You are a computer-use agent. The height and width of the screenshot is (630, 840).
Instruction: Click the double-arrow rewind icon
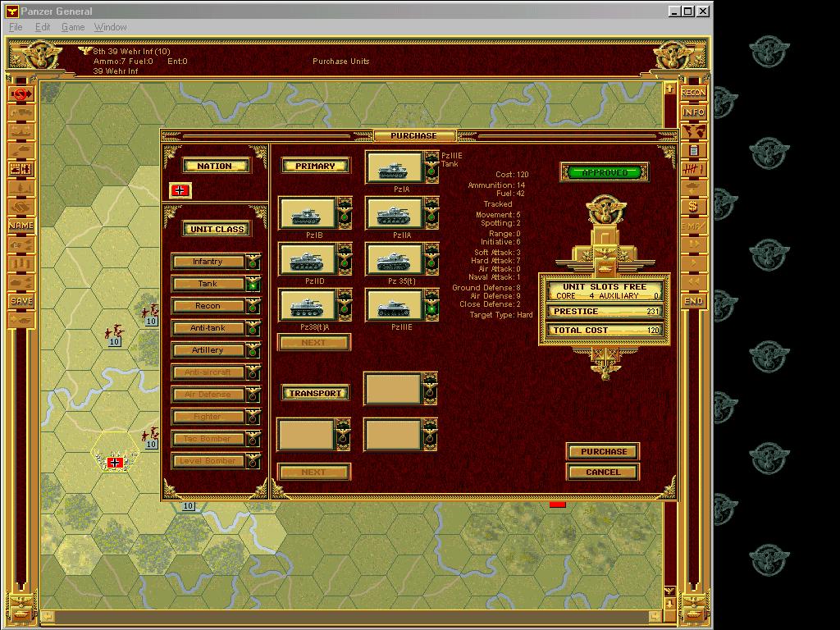click(x=693, y=282)
